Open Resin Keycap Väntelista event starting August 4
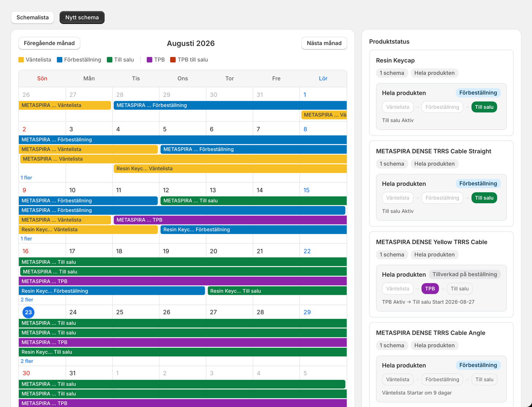The width and height of the screenshot is (532, 407). tap(230, 168)
